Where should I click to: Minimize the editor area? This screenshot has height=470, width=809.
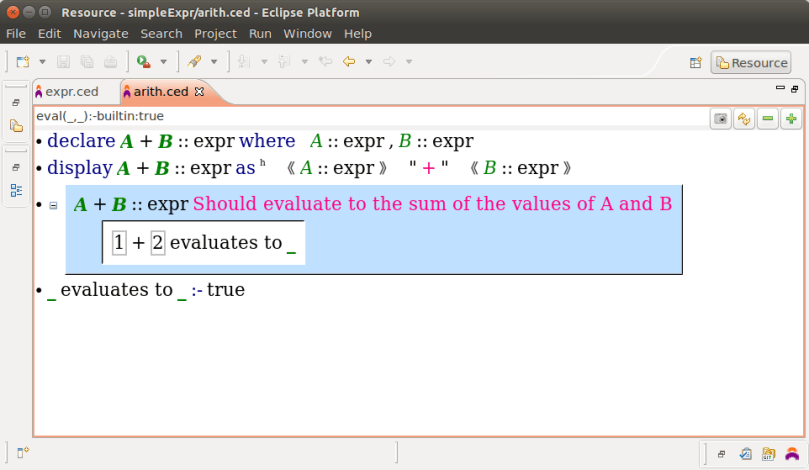780,89
